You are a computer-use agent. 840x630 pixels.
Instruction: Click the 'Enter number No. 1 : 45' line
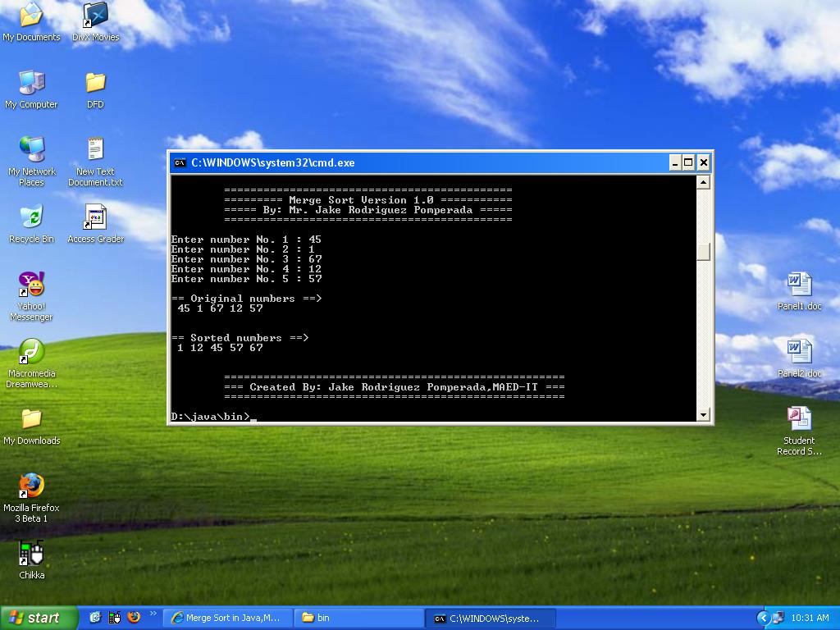[x=246, y=240]
